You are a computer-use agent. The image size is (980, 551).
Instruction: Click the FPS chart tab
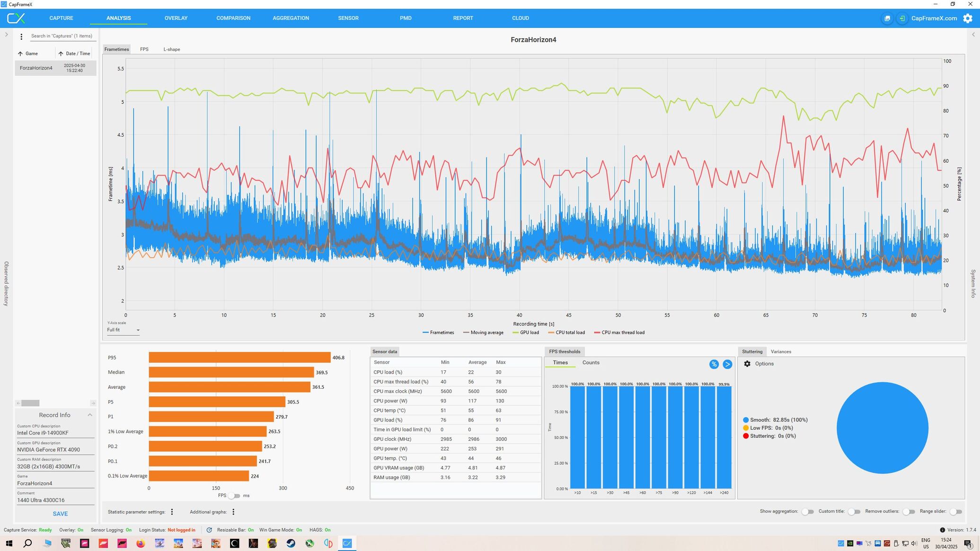(x=144, y=49)
